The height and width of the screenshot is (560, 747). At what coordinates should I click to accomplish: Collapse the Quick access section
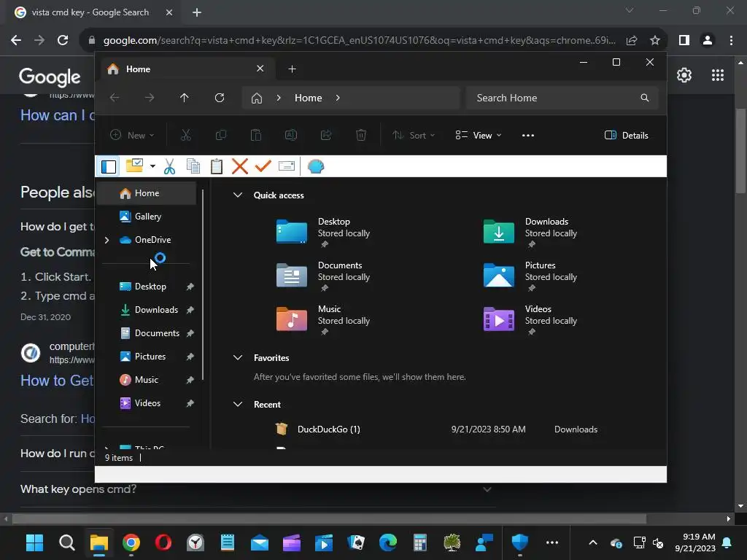click(238, 195)
